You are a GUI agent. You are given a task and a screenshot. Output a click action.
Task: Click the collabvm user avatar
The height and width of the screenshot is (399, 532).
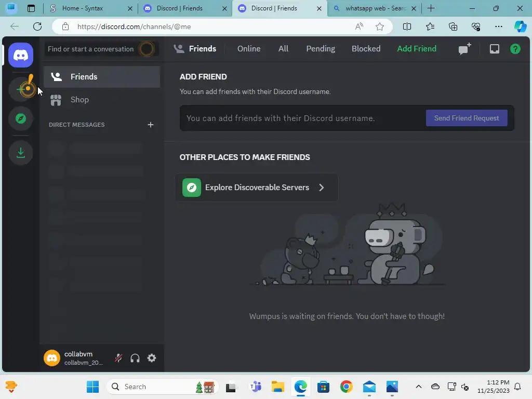pyautogui.click(x=52, y=358)
